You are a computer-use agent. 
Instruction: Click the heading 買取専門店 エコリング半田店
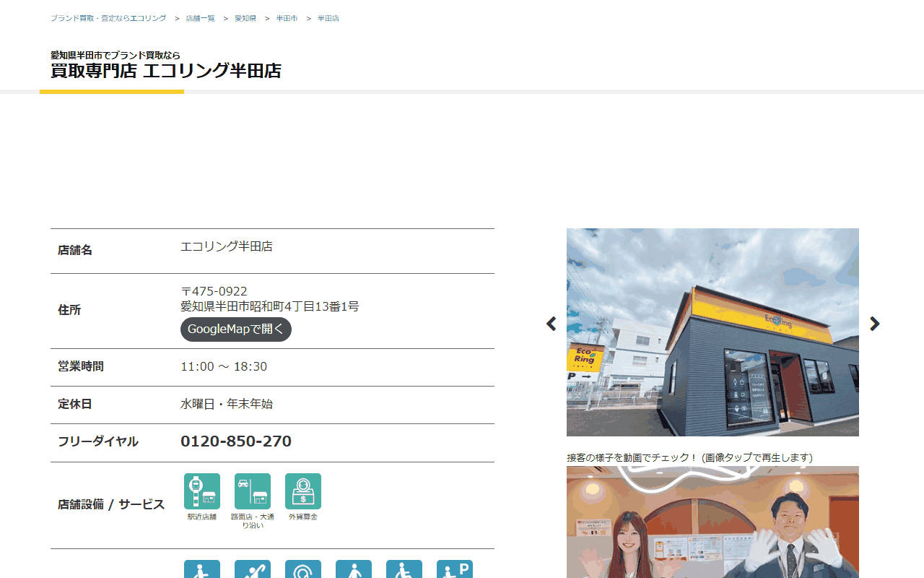(166, 71)
